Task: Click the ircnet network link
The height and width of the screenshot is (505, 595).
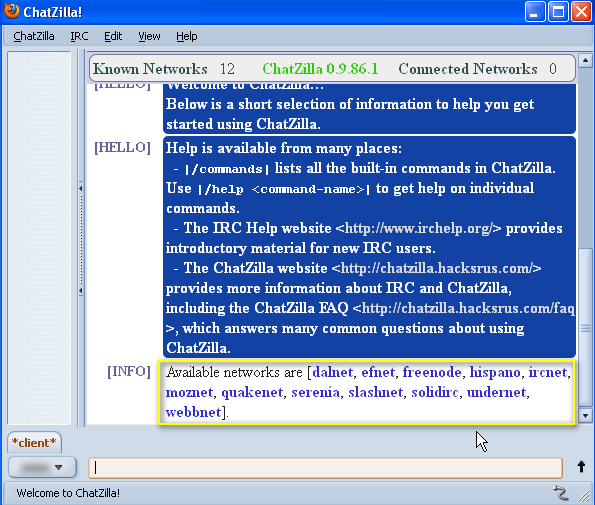Action: click(548, 372)
